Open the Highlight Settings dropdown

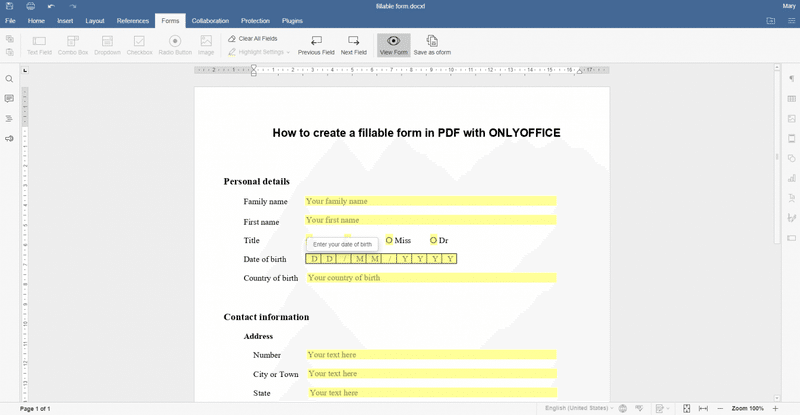tap(259, 52)
